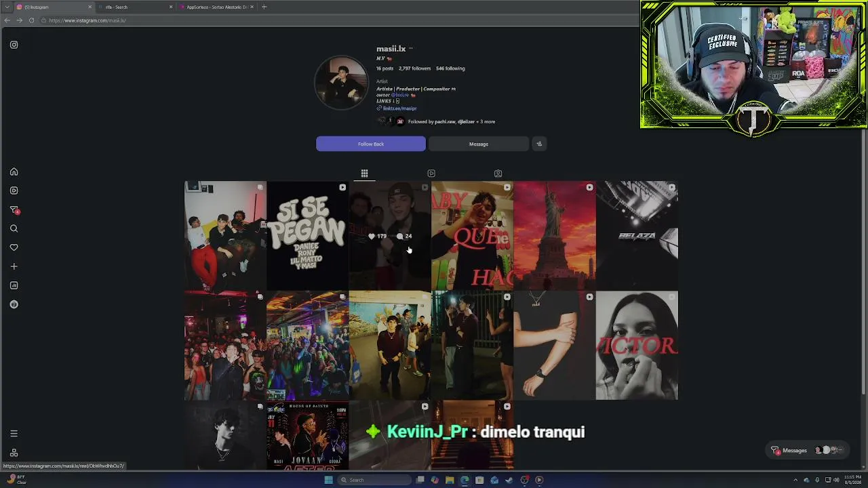Go forward in browser history

(x=19, y=20)
